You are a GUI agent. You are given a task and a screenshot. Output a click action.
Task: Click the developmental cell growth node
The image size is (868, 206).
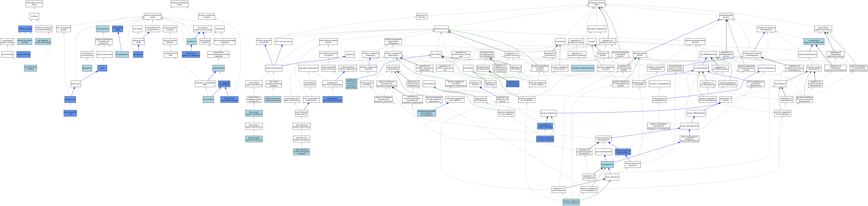(x=639, y=84)
